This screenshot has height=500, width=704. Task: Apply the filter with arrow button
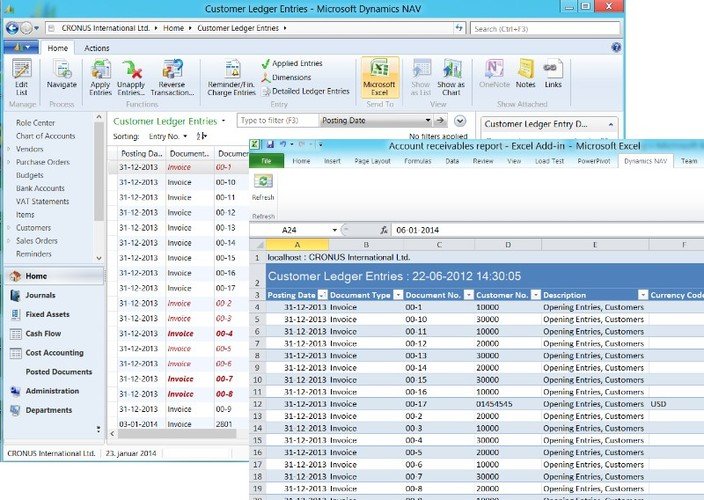point(441,120)
